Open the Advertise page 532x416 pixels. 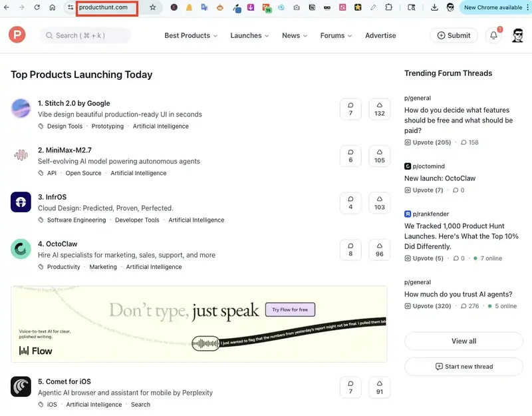pos(380,35)
